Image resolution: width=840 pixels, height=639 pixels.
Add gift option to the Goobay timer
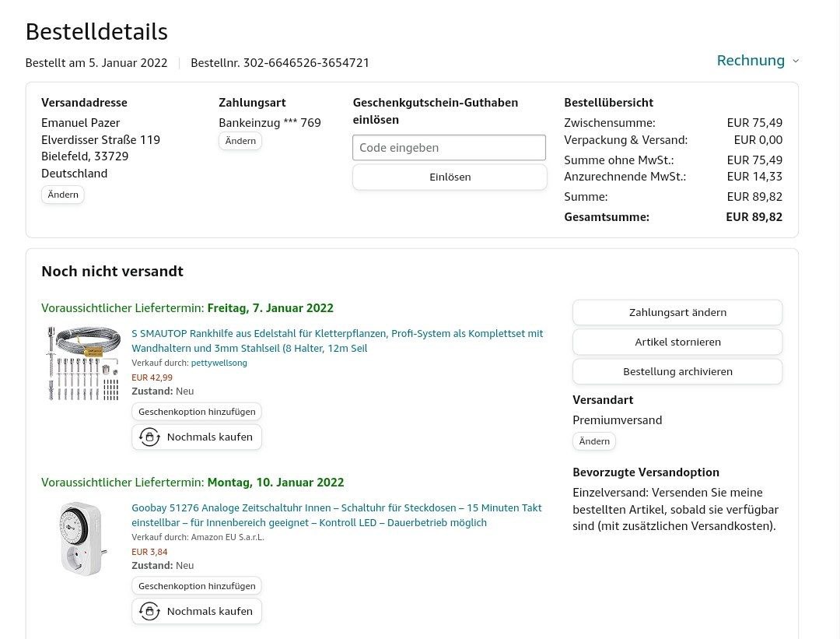pos(197,586)
